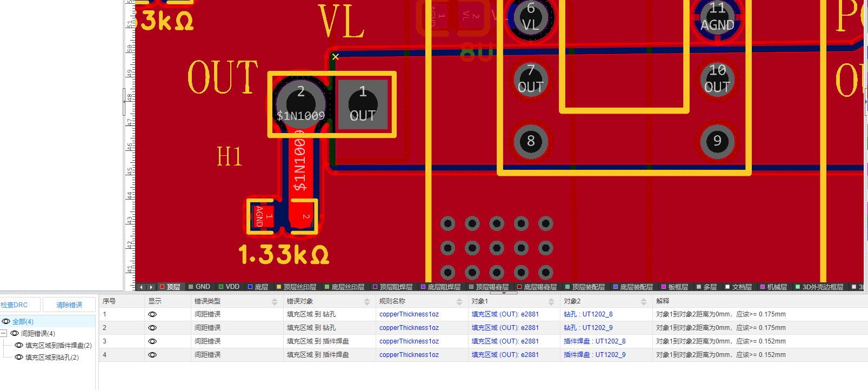Hide 填充区域到钻孔(2) errors via eye
The height and width of the screenshot is (390, 868).
pos(19,358)
